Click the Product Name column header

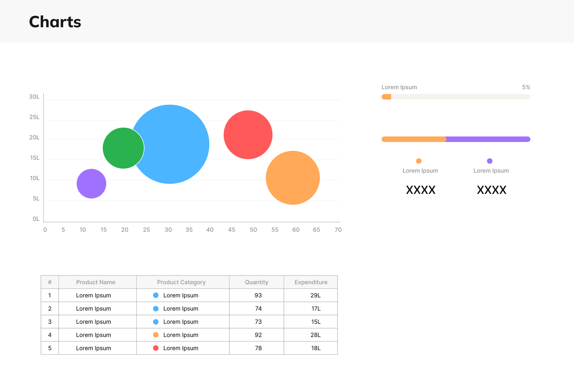96,282
